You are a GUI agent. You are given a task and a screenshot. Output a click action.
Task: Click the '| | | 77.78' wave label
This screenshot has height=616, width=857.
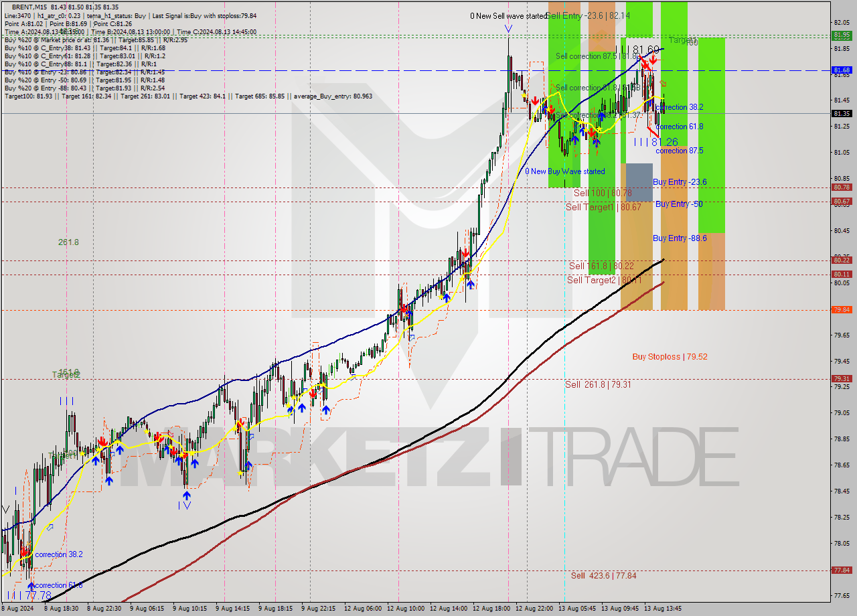(29, 595)
